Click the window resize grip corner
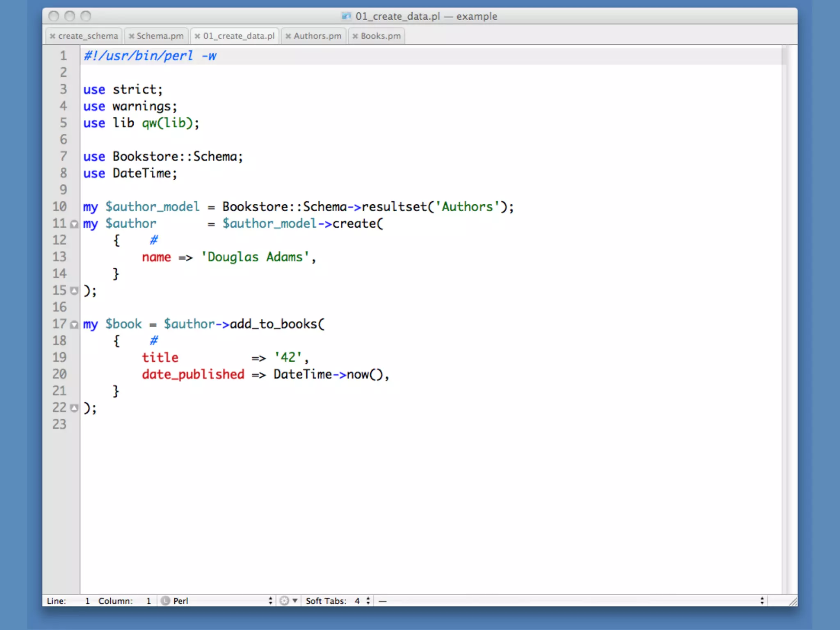The width and height of the screenshot is (840, 630). point(793,601)
